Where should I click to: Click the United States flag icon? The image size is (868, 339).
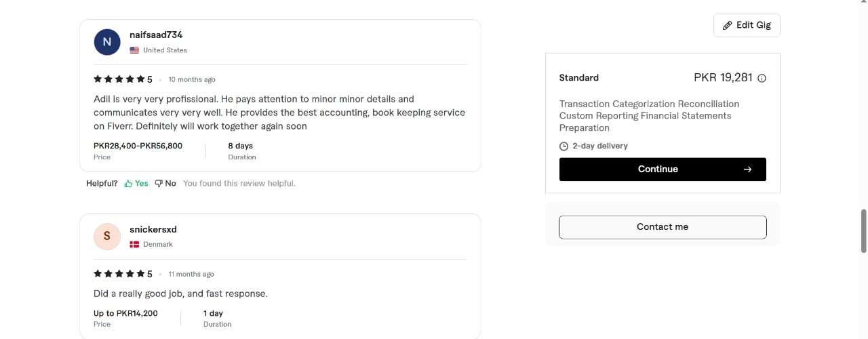click(134, 50)
